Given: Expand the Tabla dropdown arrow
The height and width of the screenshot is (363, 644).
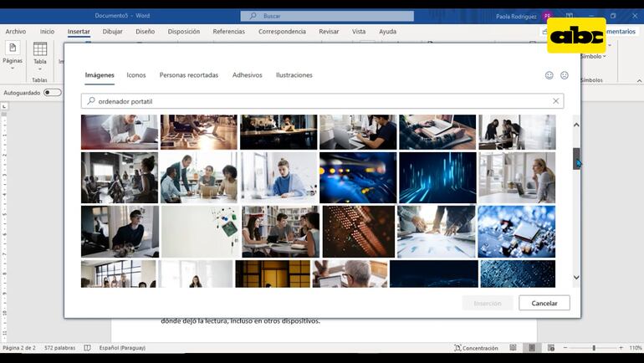Looking at the screenshot, I should [39, 69].
